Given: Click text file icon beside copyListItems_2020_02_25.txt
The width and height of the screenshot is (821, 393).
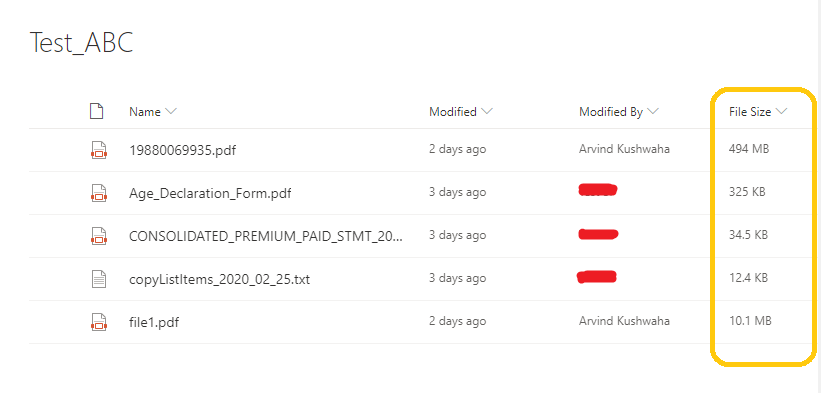Looking at the screenshot, I should click(x=98, y=279).
